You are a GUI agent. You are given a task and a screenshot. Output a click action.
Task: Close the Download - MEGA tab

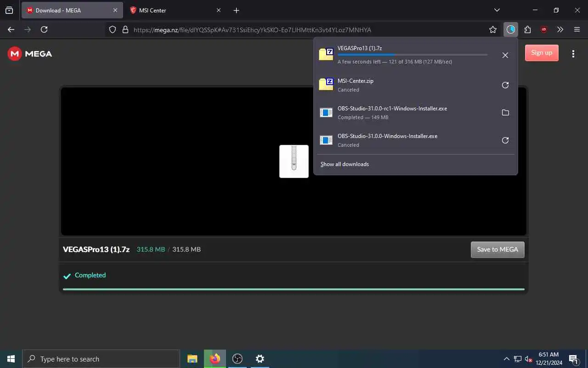[x=115, y=10]
